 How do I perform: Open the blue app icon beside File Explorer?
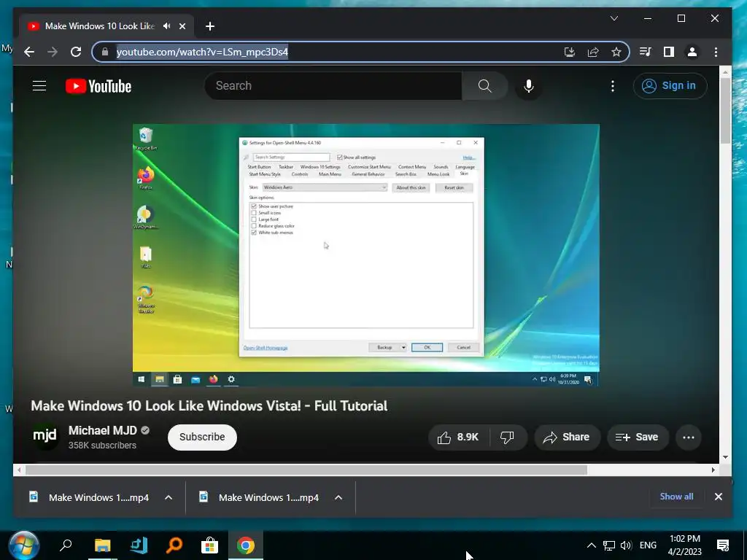point(139,545)
